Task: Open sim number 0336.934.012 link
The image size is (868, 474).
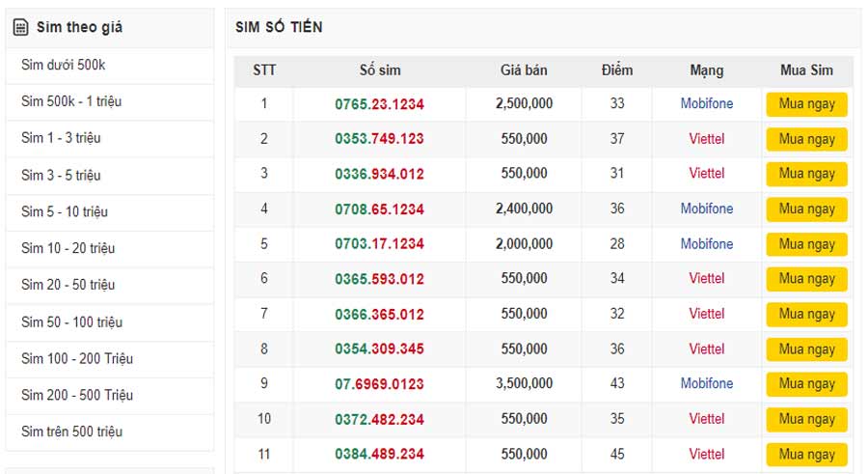Action: pos(379,174)
